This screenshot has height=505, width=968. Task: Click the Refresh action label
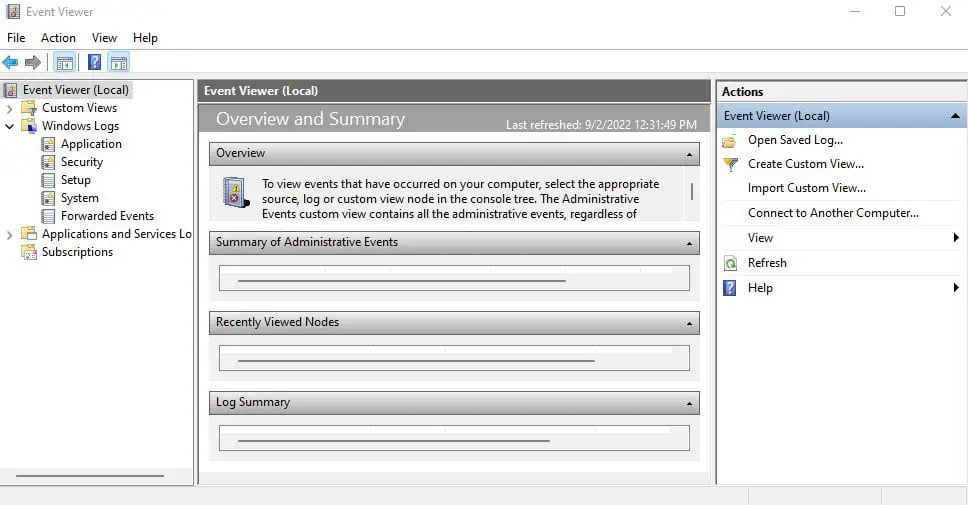[x=767, y=263]
